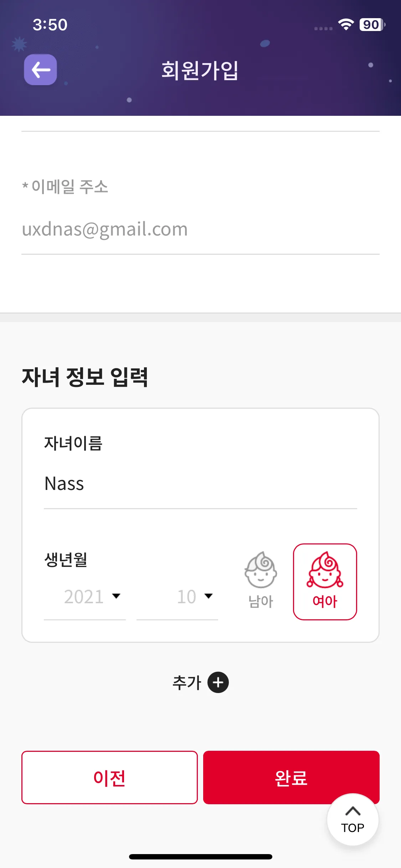Tap the back arrow button

(40, 70)
